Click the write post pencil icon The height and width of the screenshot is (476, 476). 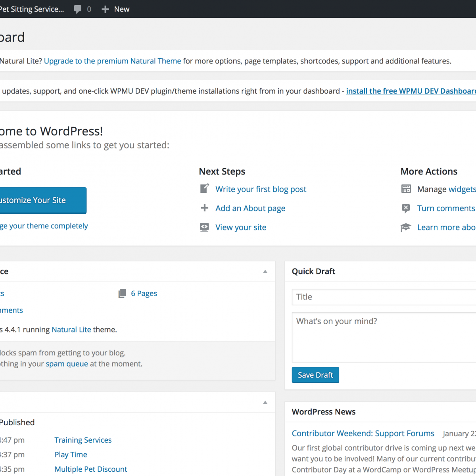point(204,188)
